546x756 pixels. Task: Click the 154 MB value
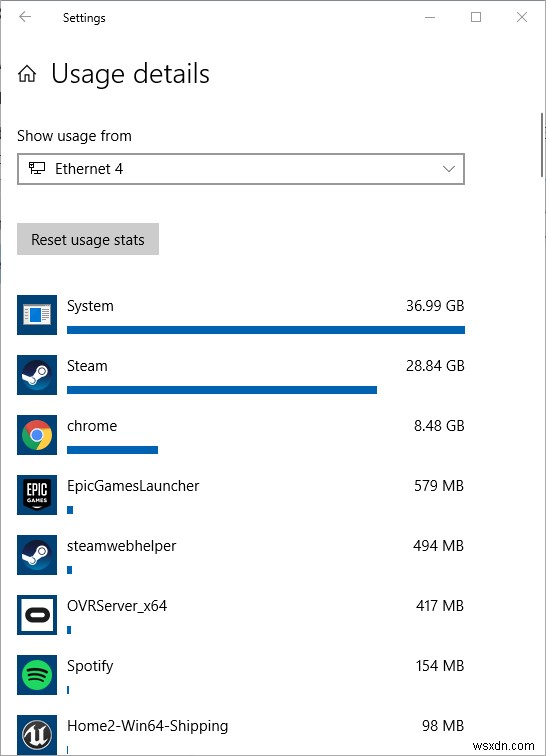click(440, 666)
